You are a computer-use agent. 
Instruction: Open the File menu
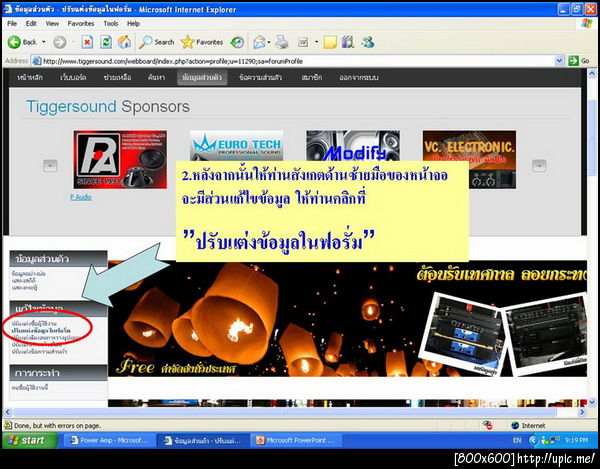pos(12,23)
